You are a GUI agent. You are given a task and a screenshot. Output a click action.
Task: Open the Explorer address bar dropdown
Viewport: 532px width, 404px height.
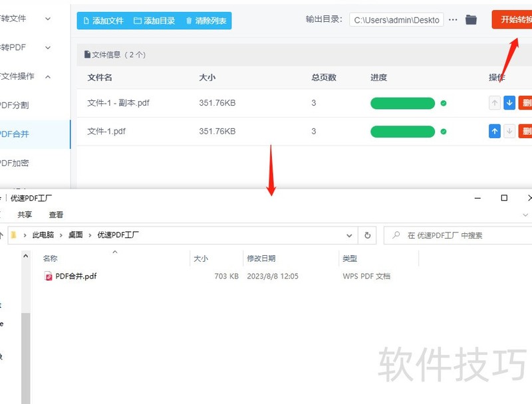pos(349,235)
